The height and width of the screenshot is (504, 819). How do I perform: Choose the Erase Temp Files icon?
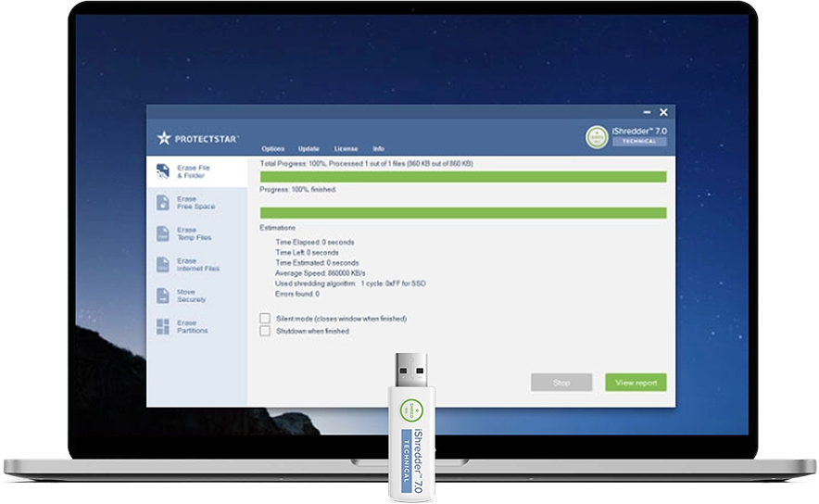[162, 233]
